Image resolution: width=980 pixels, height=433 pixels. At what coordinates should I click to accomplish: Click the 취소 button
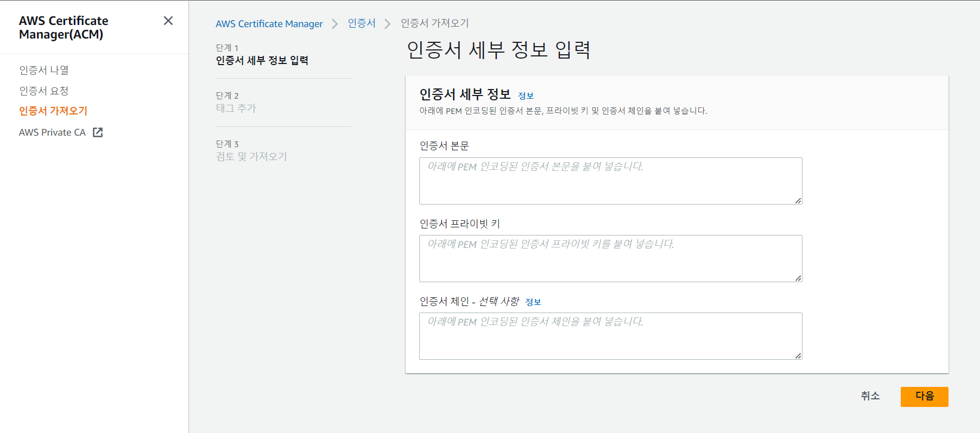(870, 396)
